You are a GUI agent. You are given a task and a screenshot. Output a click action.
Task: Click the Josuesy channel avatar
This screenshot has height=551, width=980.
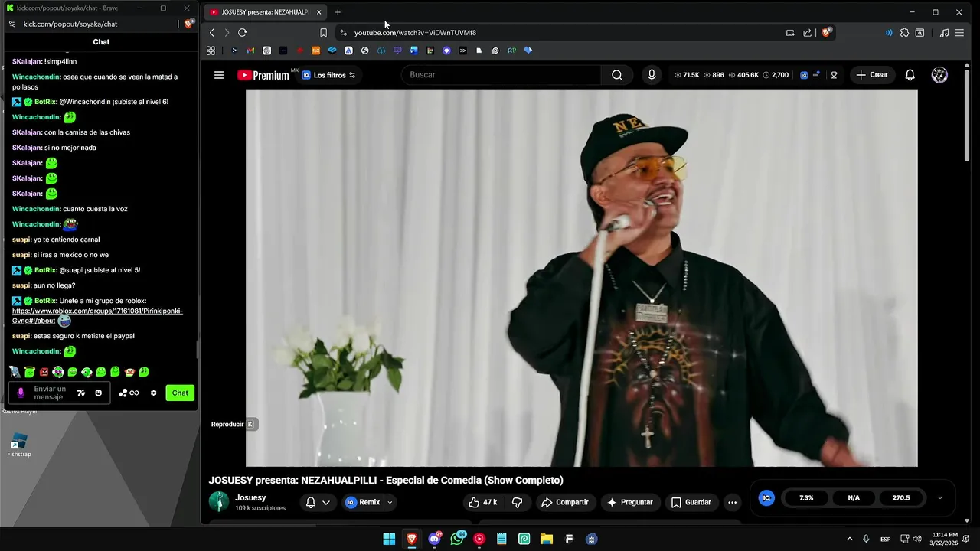[x=219, y=502]
